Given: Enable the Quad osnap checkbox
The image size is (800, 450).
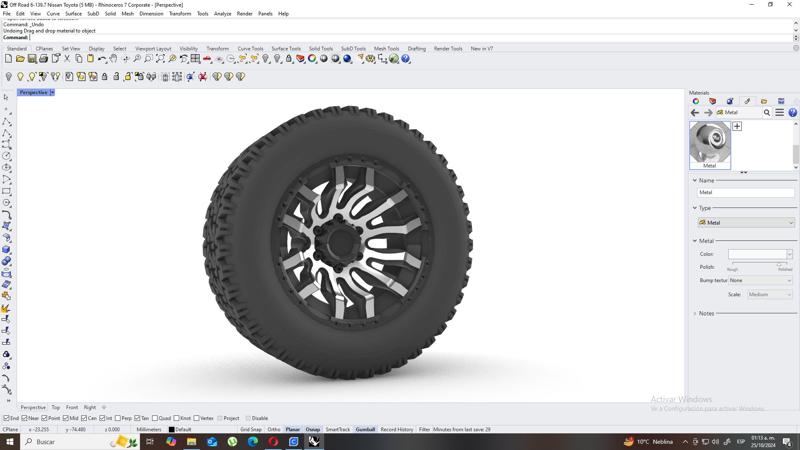Looking at the screenshot, I should (155, 418).
